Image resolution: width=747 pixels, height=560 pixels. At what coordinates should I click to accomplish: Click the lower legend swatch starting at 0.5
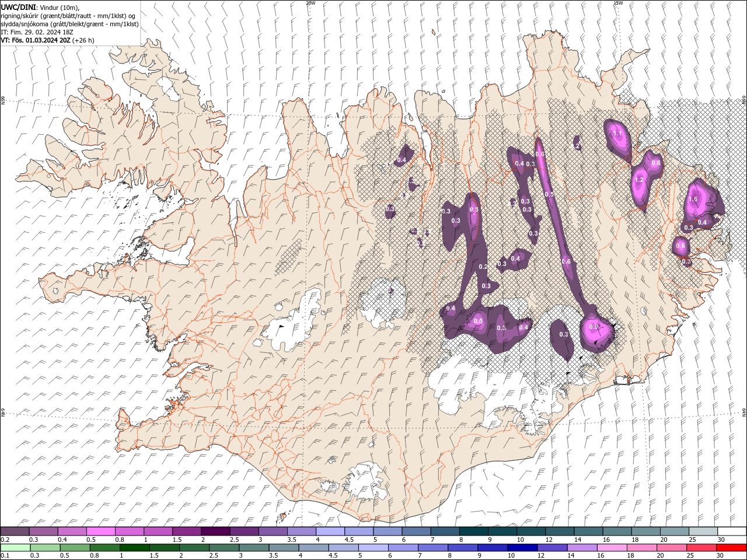click(75, 548)
